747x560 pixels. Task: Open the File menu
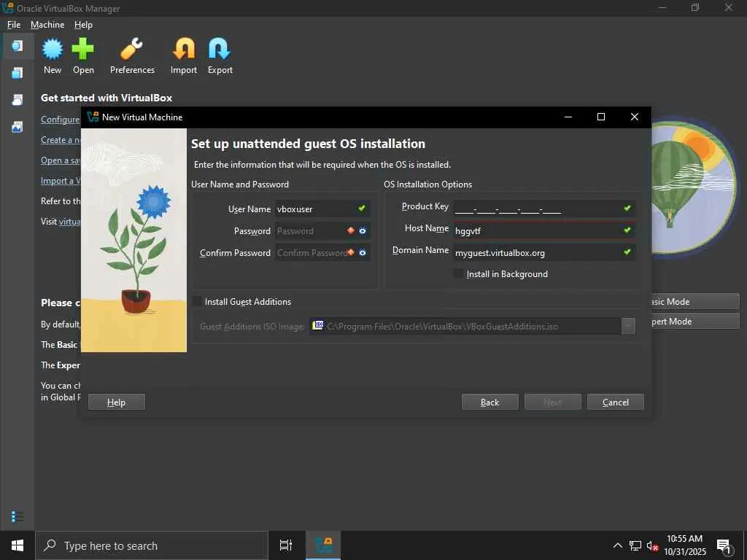point(14,25)
